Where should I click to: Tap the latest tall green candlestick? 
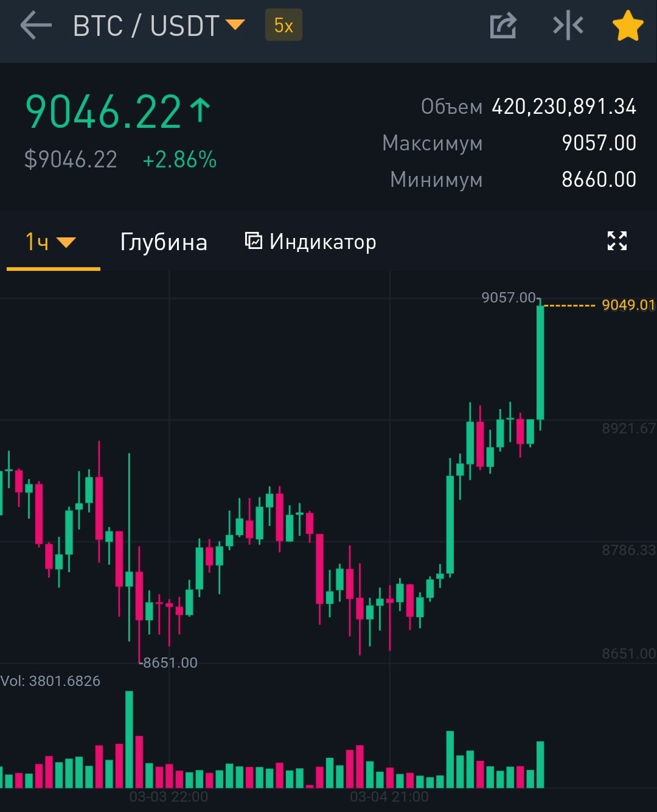[x=540, y=363]
